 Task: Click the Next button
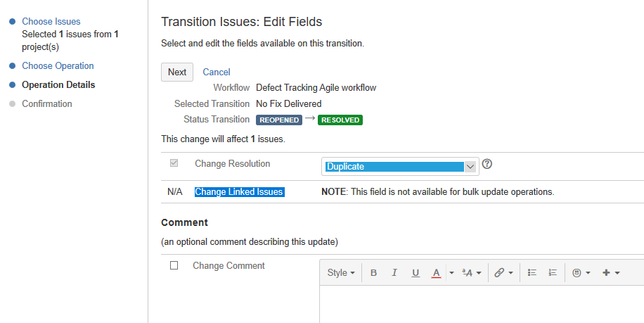[x=177, y=72]
